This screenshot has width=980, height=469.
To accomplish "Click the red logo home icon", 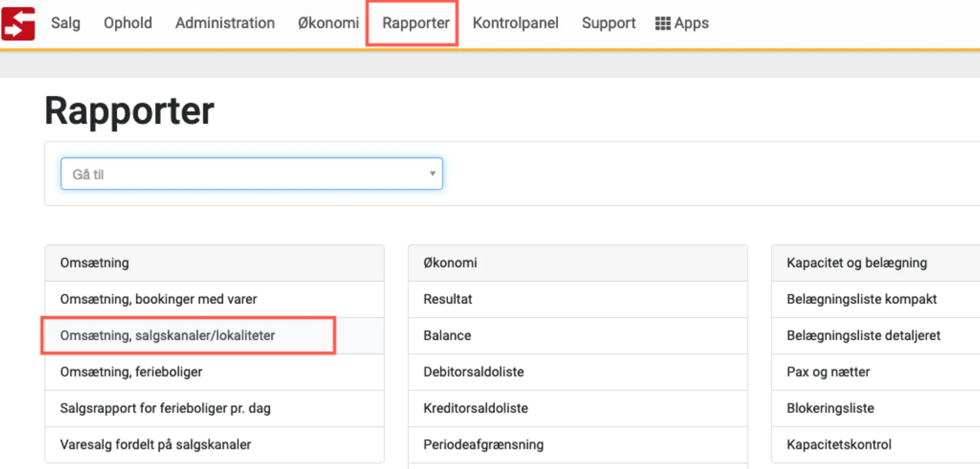I will [18, 24].
